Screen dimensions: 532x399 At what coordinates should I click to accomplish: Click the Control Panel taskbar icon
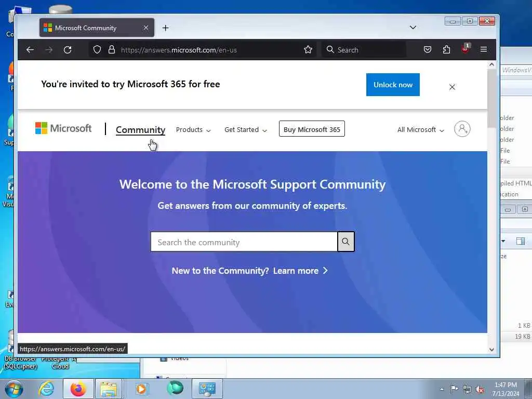[x=207, y=389]
